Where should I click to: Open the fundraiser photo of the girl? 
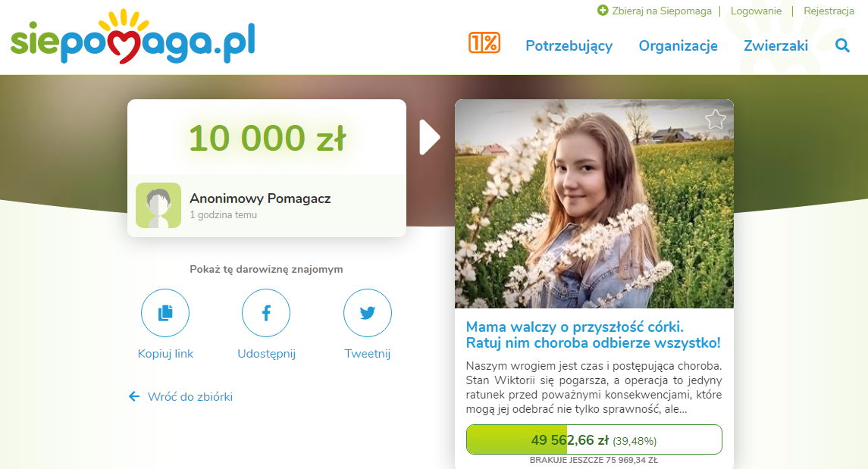pyautogui.click(x=594, y=204)
